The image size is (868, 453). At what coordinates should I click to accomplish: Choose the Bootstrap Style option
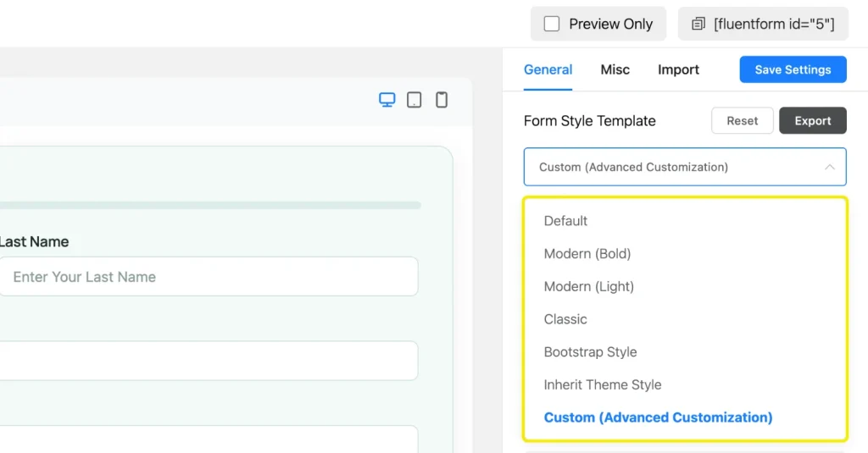685,351
